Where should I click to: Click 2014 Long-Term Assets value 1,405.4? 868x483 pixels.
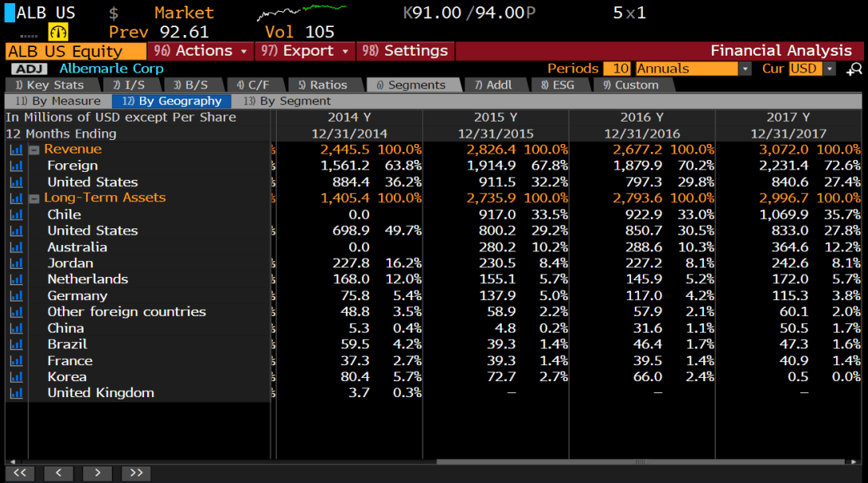344,198
